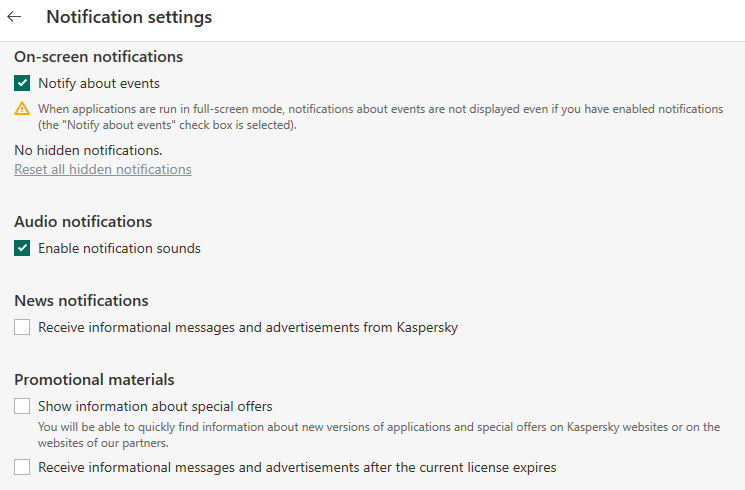Viewport: 745px width, 490px height.
Task: Enable the special offers information checkbox
Action: coord(22,406)
